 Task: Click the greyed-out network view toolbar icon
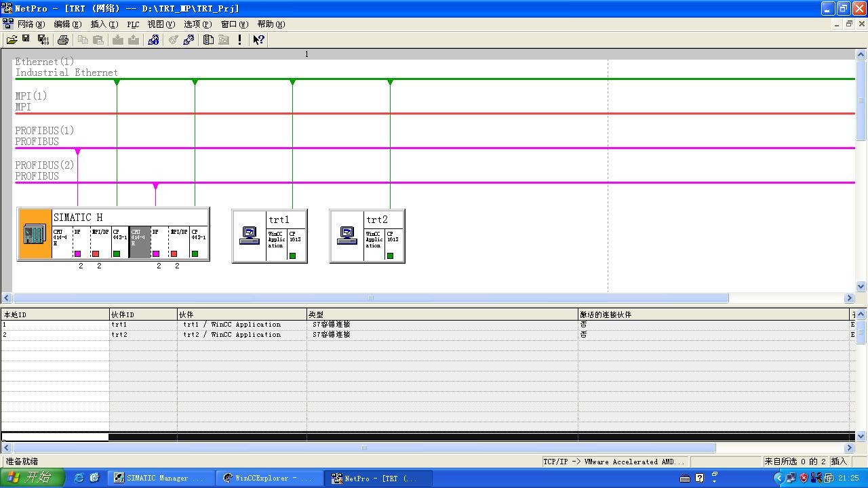pyautogui.click(x=223, y=40)
